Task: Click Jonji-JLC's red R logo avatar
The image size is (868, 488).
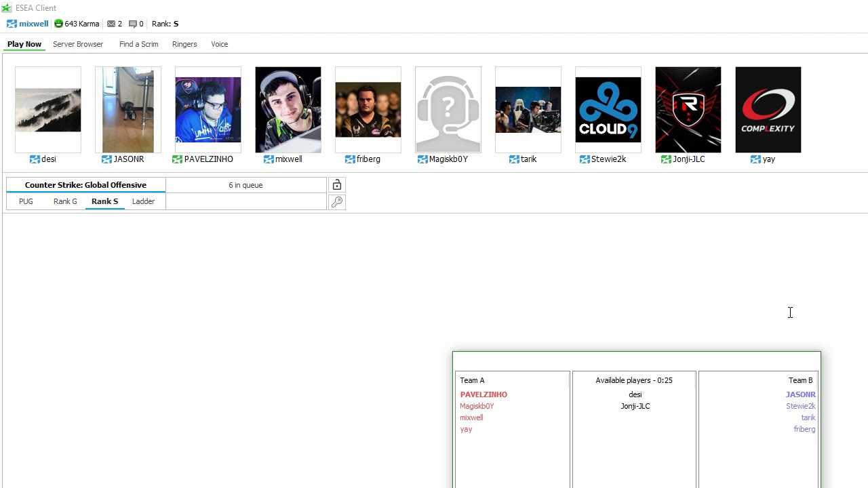Action: (x=688, y=110)
